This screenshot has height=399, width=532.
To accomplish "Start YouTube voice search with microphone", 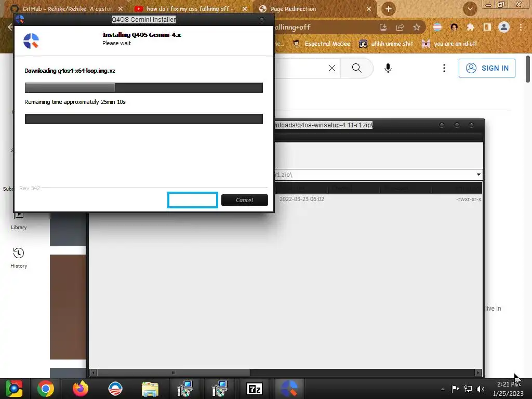I will 388,68.
